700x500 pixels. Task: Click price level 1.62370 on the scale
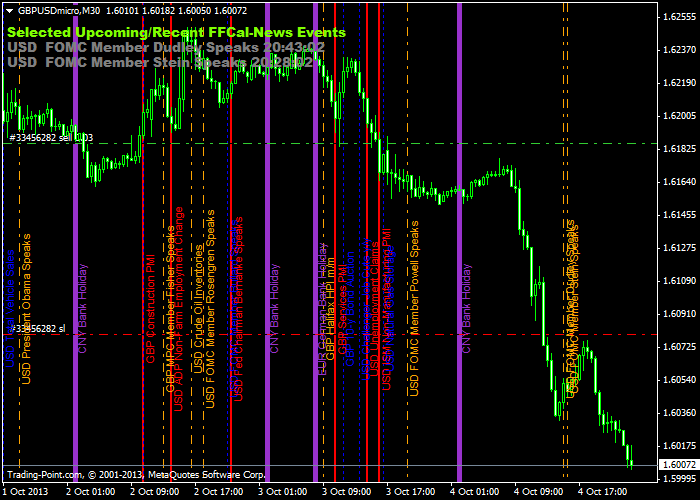[x=679, y=50]
